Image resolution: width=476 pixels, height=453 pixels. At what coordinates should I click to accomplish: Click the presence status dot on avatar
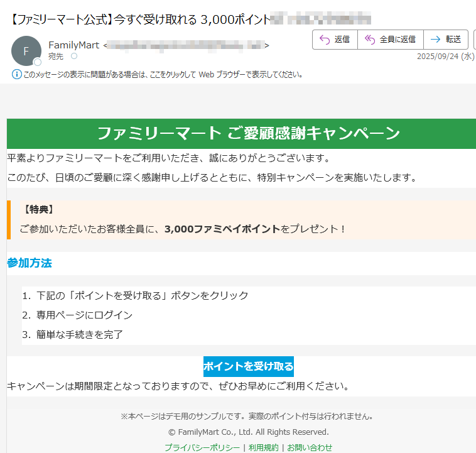[x=38, y=62]
